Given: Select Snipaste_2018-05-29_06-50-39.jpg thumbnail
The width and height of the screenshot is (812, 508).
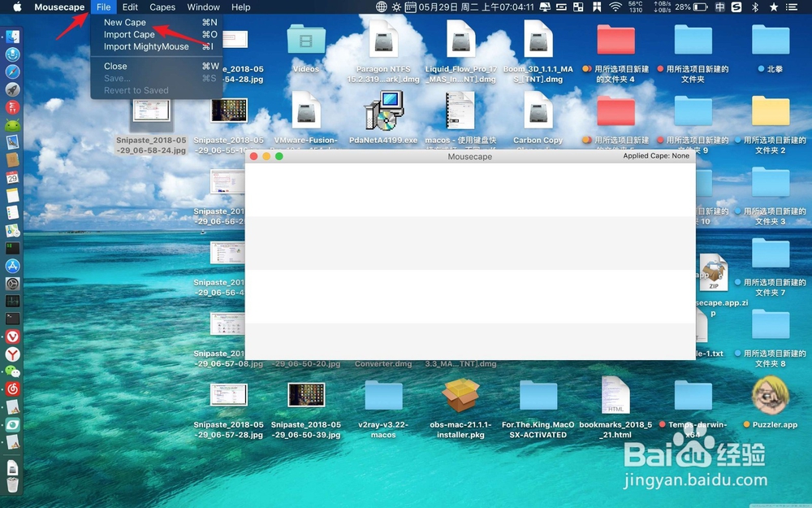Looking at the screenshot, I should pyautogui.click(x=306, y=395).
